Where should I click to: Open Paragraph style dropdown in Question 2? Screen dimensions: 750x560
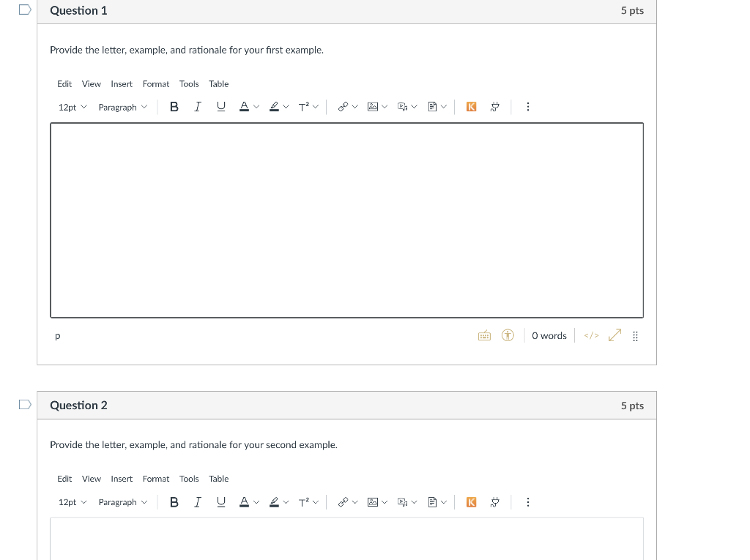pyautogui.click(x=123, y=502)
